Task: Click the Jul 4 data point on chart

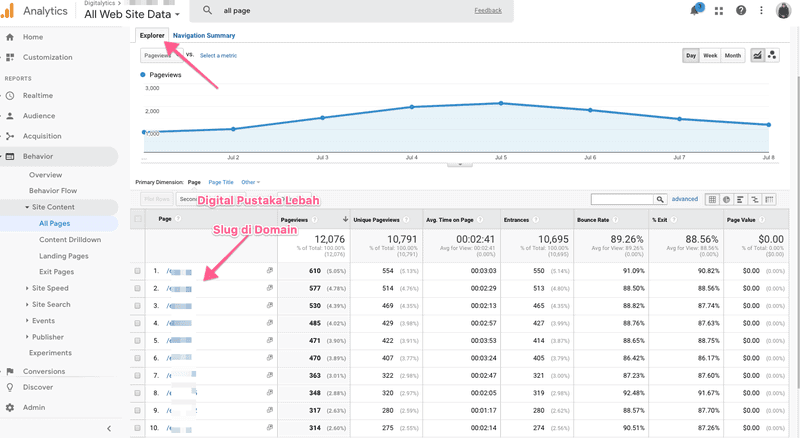Action: pos(412,107)
